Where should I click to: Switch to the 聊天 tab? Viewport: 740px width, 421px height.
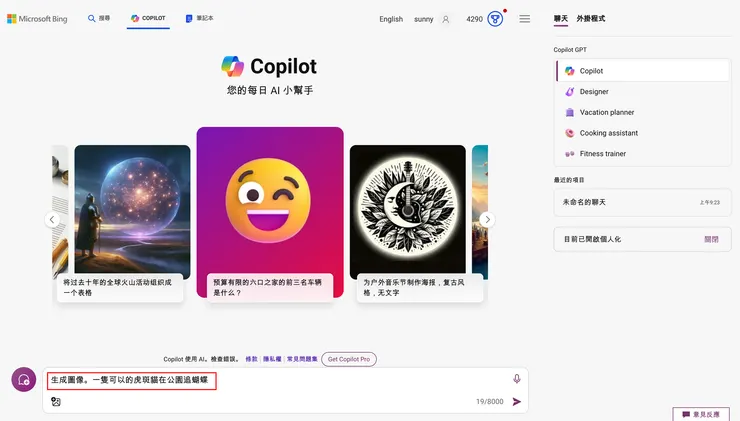coord(561,18)
